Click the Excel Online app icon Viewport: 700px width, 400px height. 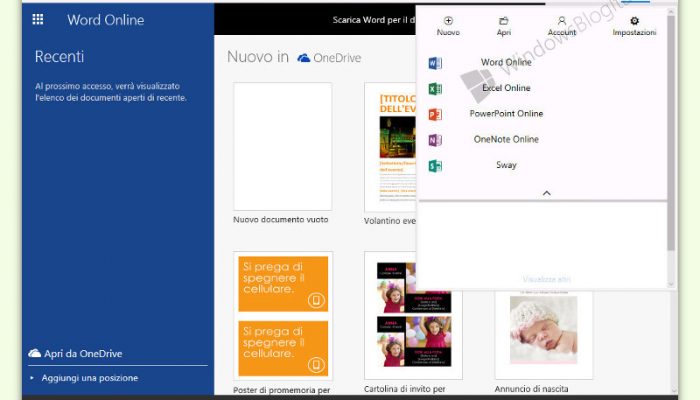point(435,89)
